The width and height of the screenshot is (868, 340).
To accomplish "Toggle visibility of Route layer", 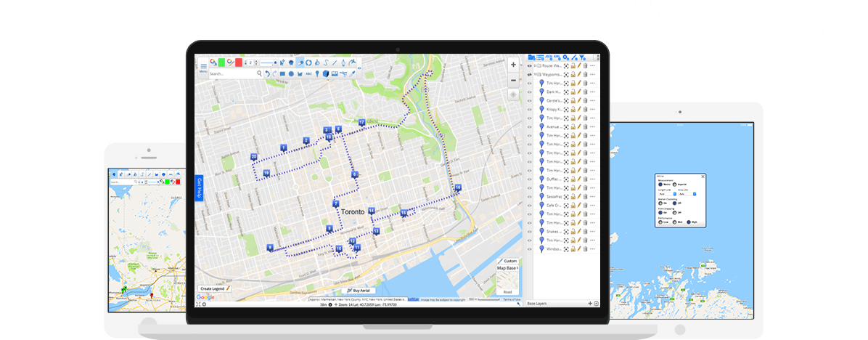I will coord(530,66).
